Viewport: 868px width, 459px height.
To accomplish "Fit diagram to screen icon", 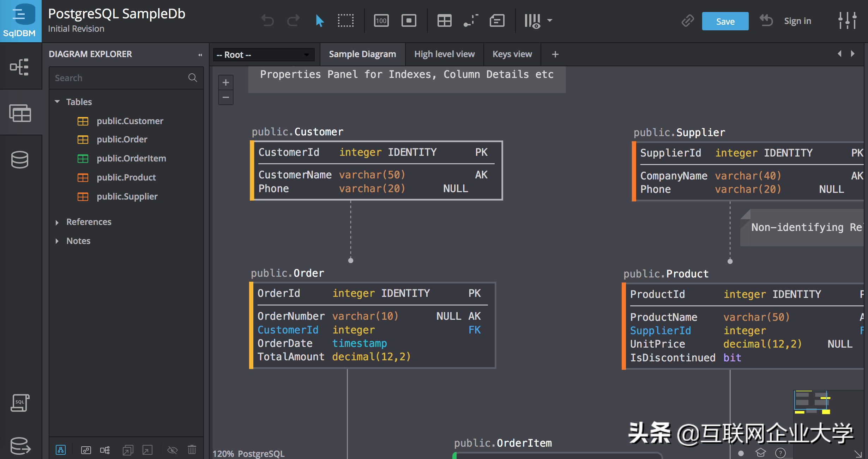I will pyautogui.click(x=409, y=21).
